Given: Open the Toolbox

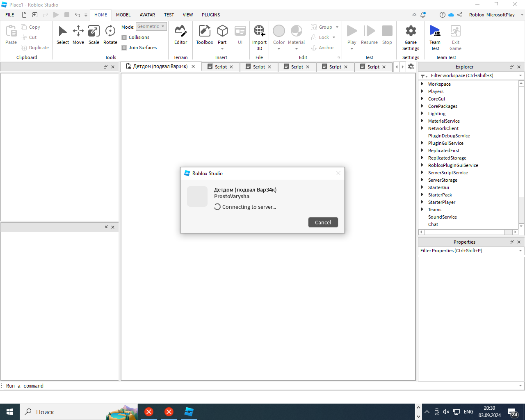Looking at the screenshot, I should point(204,35).
